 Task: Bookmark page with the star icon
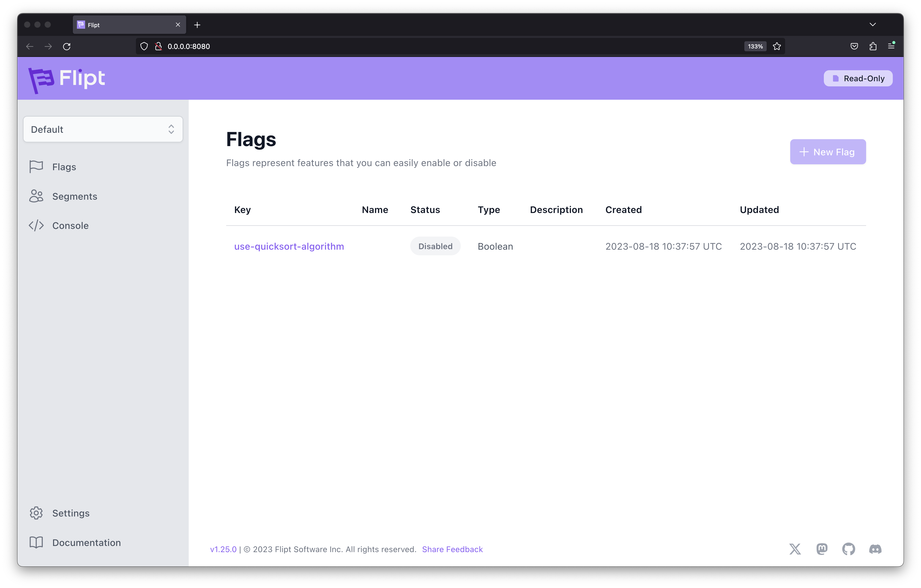[777, 46]
